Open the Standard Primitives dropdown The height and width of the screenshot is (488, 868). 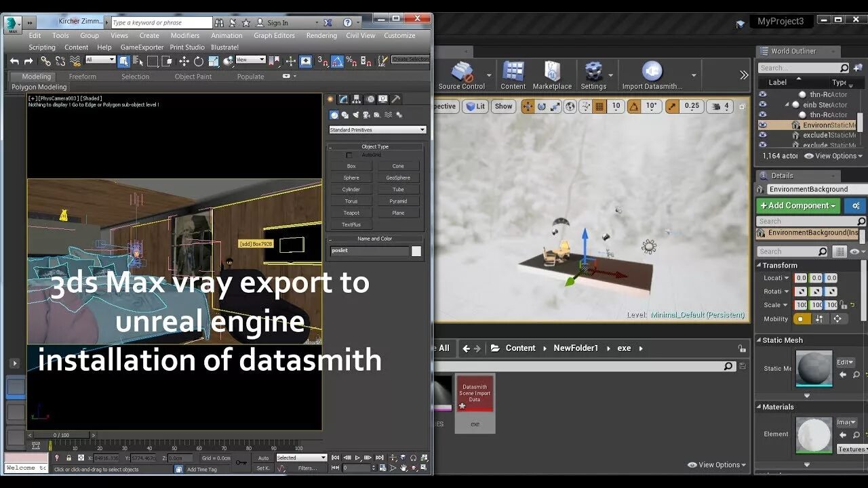(x=378, y=129)
